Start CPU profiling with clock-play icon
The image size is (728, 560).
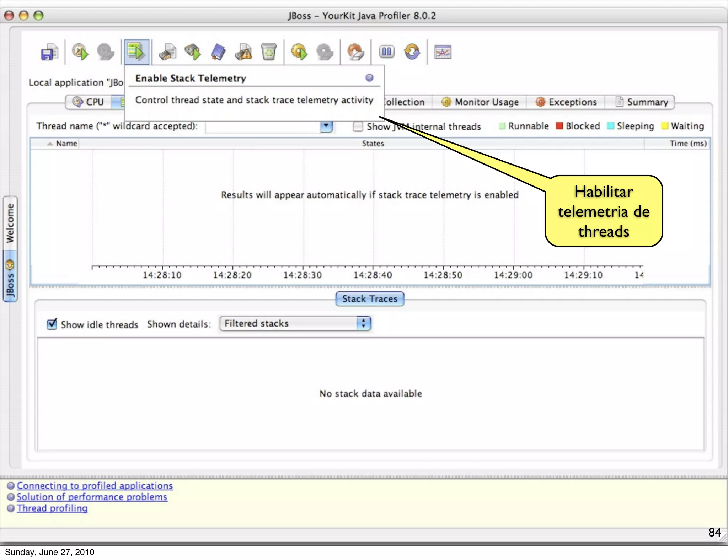tap(80, 53)
